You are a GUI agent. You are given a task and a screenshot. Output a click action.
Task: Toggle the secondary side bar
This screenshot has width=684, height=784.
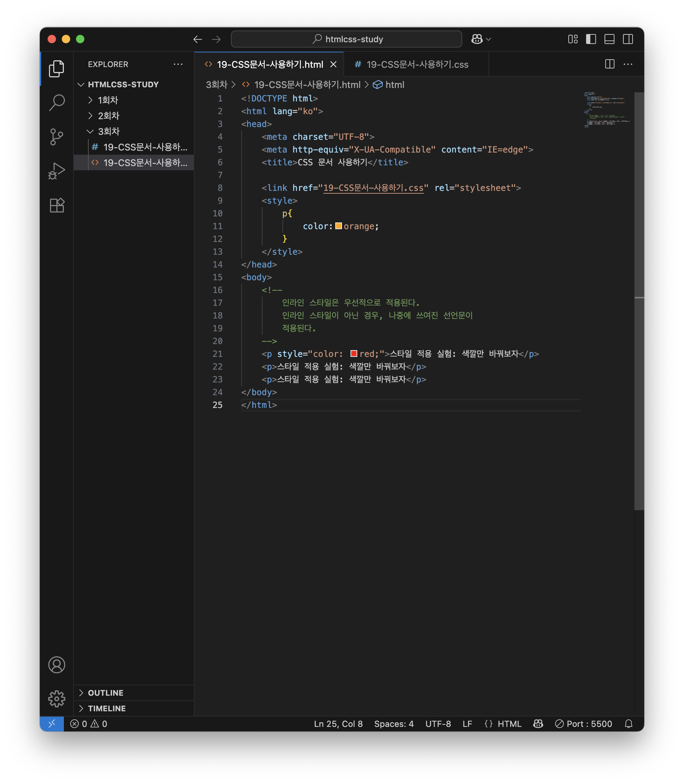(x=628, y=39)
